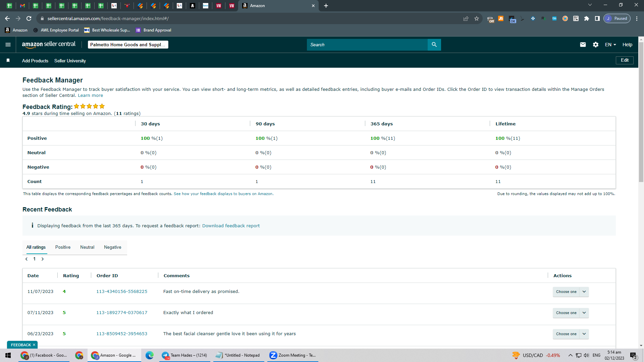The image size is (644, 362).
Task: Open the store selector Palmetto Home Goods
Action: 128,45
